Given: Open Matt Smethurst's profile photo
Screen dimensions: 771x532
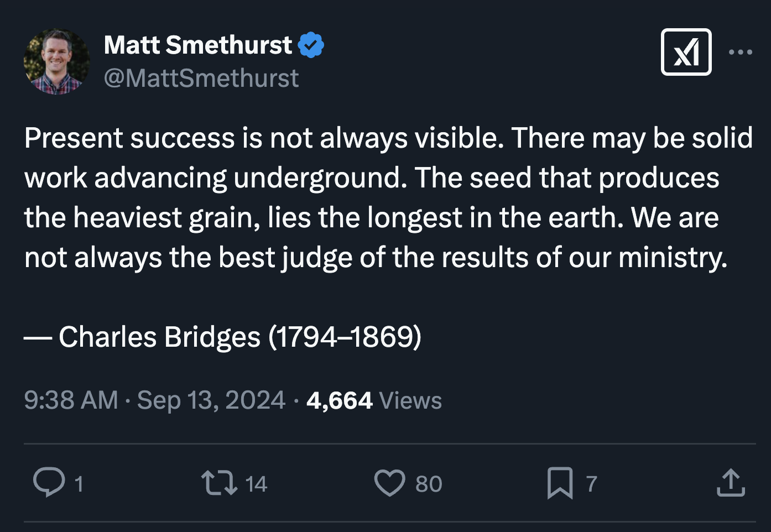Looking at the screenshot, I should (x=57, y=61).
